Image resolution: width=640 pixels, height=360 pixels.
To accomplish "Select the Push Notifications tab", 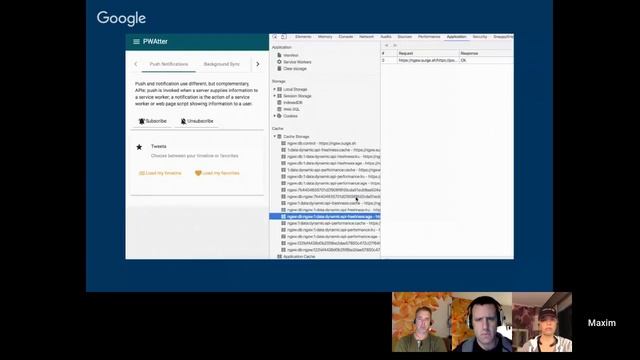I will click(x=169, y=64).
